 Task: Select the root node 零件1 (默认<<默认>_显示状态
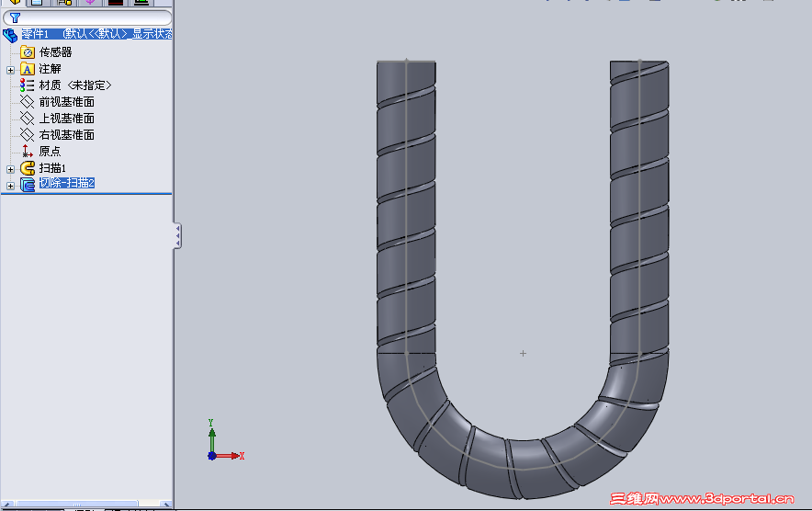tap(96, 34)
